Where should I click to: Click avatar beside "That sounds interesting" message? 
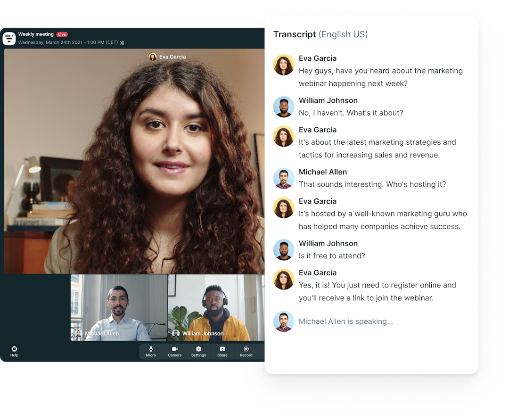point(284,178)
